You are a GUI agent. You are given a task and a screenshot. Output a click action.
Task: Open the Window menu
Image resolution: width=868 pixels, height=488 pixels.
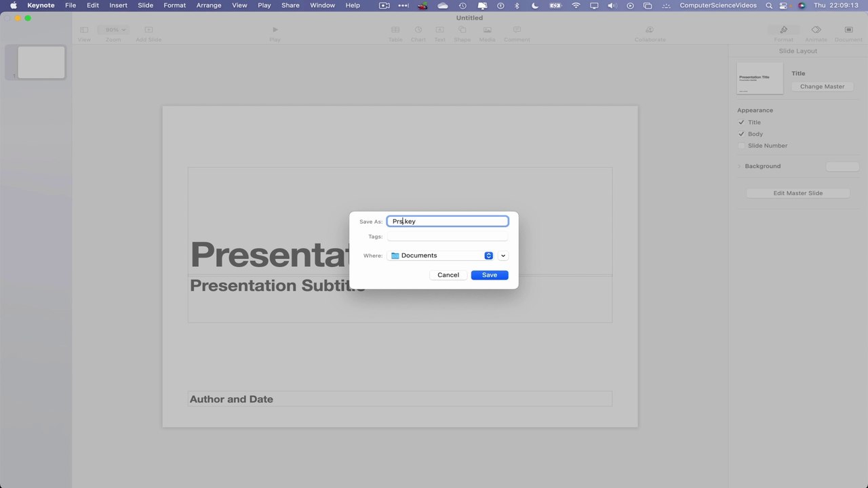coord(323,5)
